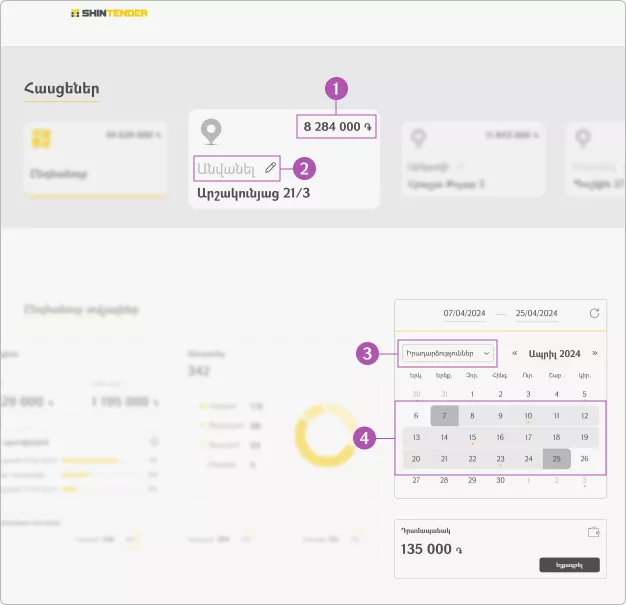Screen dimensions: 626x605
Task: Select April 7 in the calendar
Action: (x=444, y=415)
